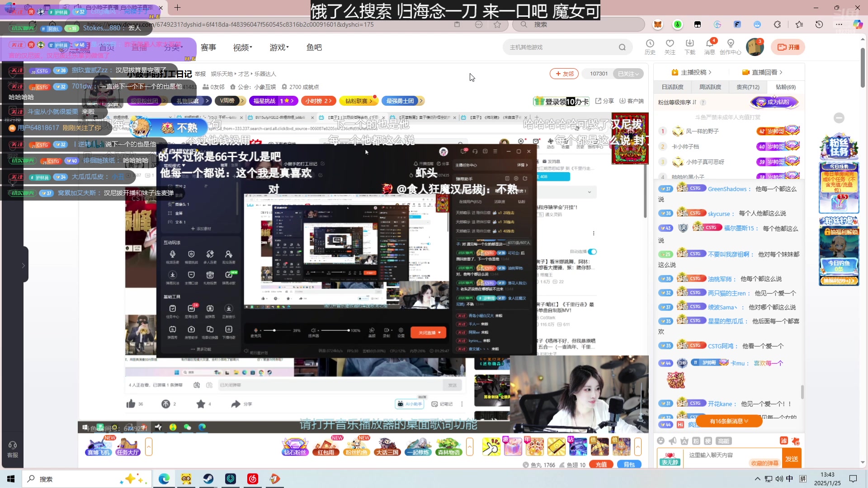868x488 pixels.
Task: Open the 鱼吧 menu item
Action: coord(314,47)
